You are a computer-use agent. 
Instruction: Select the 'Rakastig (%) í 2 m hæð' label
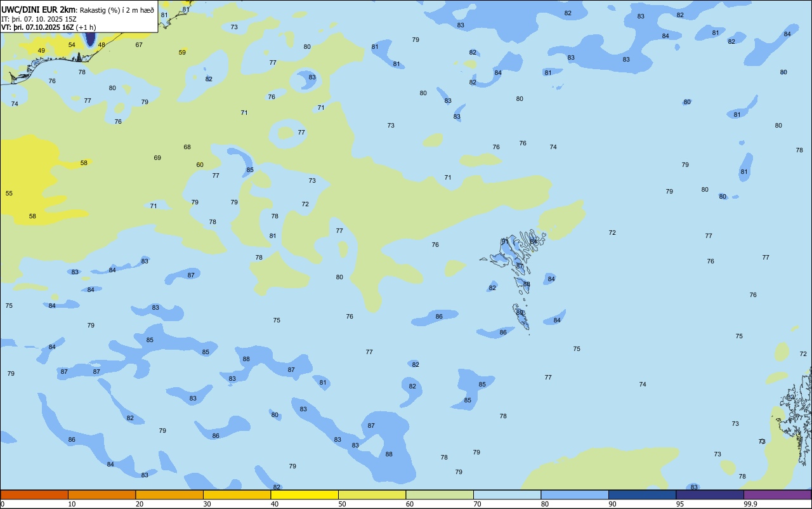117,10
